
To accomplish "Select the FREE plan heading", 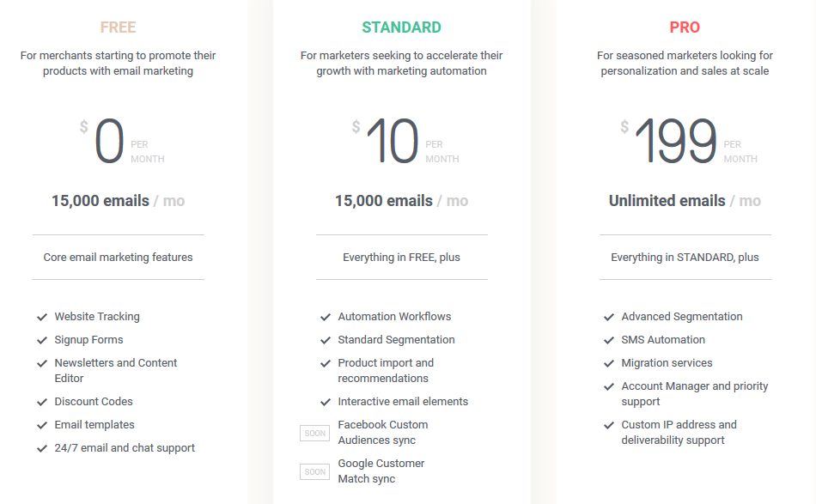I will click(118, 27).
